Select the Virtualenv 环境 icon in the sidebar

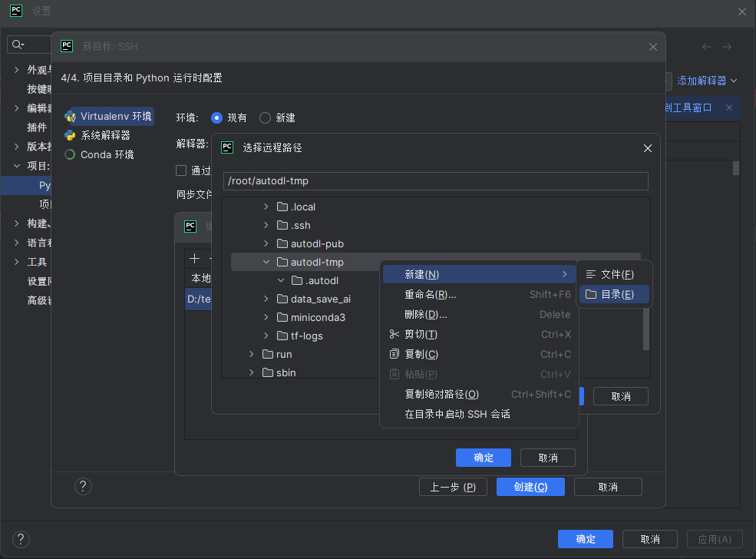(71, 117)
